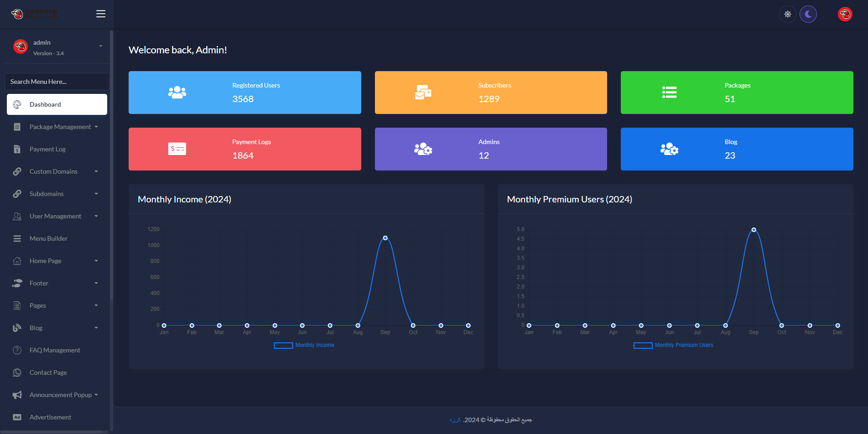
Task: Open the Payment Logs card
Action: coord(245,149)
